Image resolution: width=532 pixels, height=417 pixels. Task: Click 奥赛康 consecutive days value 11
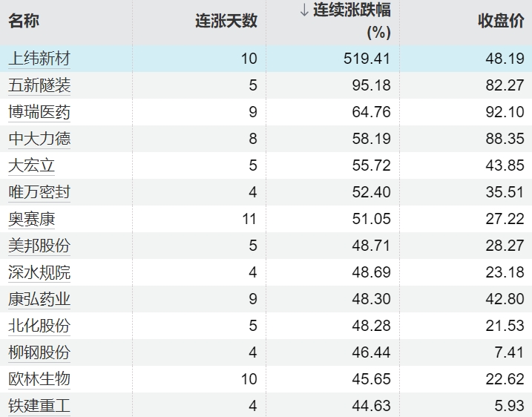tap(249, 219)
